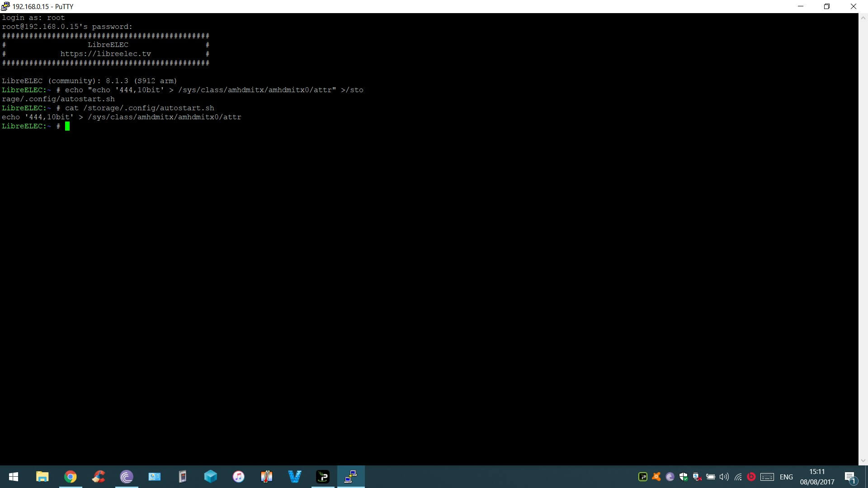This screenshot has width=868, height=488.
Task: Launch CCleaner from the taskbar
Action: tap(99, 477)
